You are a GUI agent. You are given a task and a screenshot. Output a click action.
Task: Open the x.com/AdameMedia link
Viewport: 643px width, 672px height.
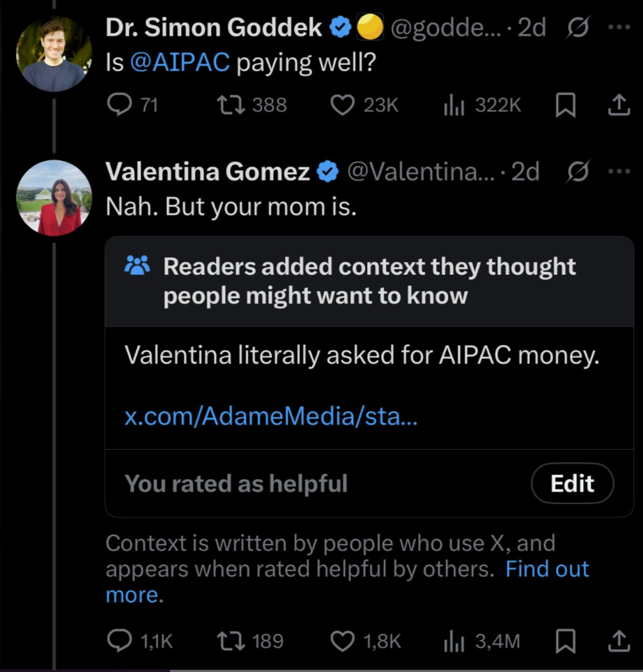[271, 417]
